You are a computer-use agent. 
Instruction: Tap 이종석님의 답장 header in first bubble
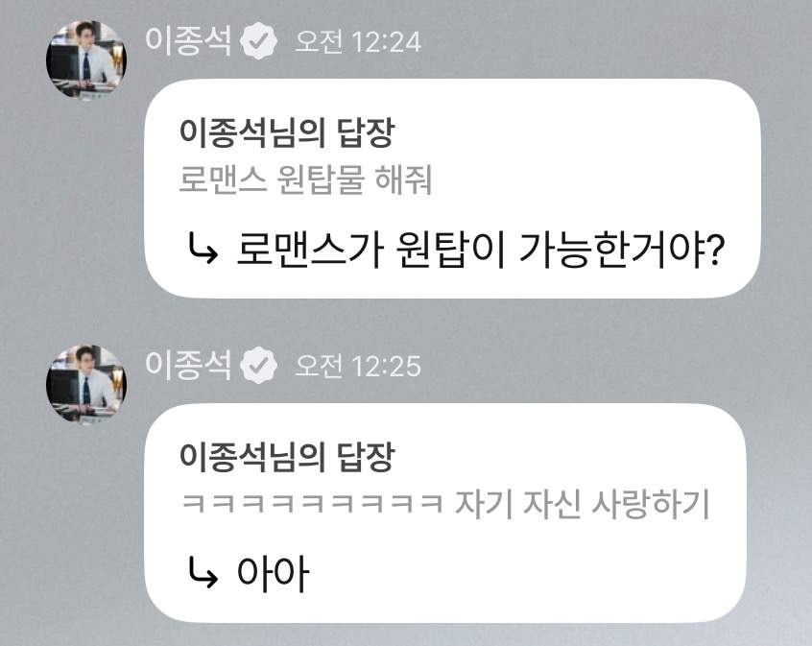click(x=287, y=132)
